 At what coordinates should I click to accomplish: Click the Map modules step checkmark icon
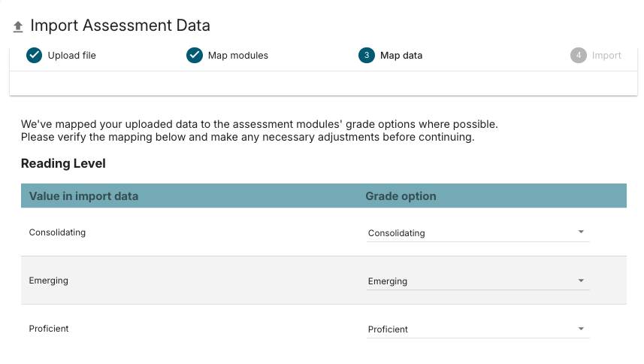(195, 56)
